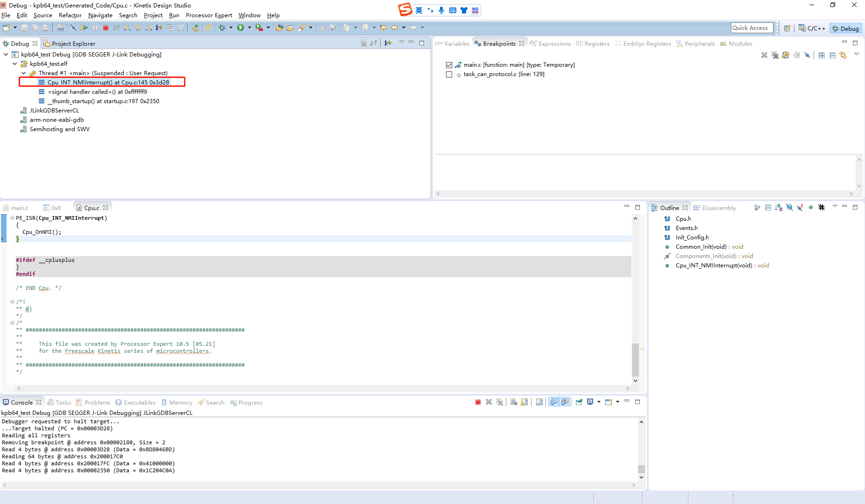The height and width of the screenshot is (504, 865).
Task: Open the Run menu
Action: [174, 15]
